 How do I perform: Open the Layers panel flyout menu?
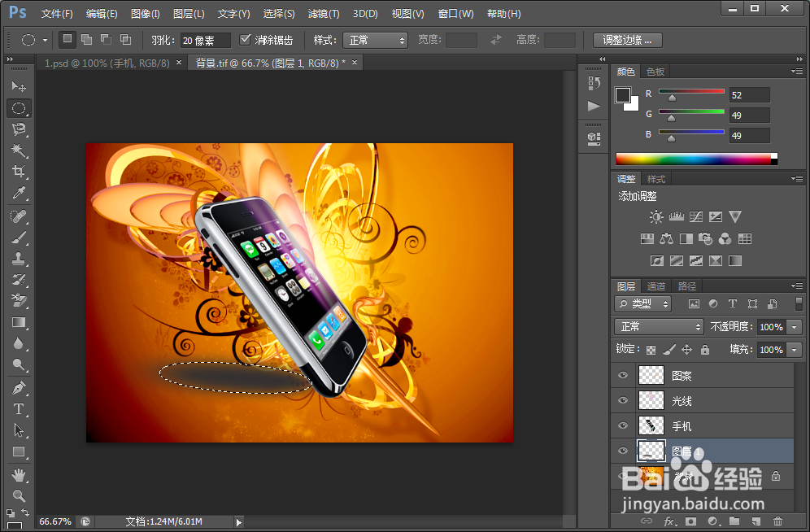pyautogui.click(x=797, y=286)
